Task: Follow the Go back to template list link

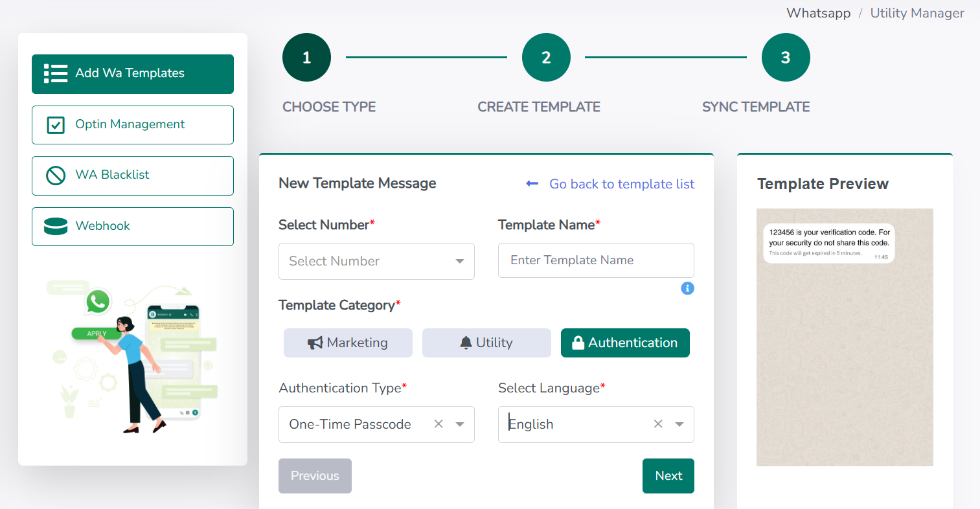Action: click(x=621, y=184)
